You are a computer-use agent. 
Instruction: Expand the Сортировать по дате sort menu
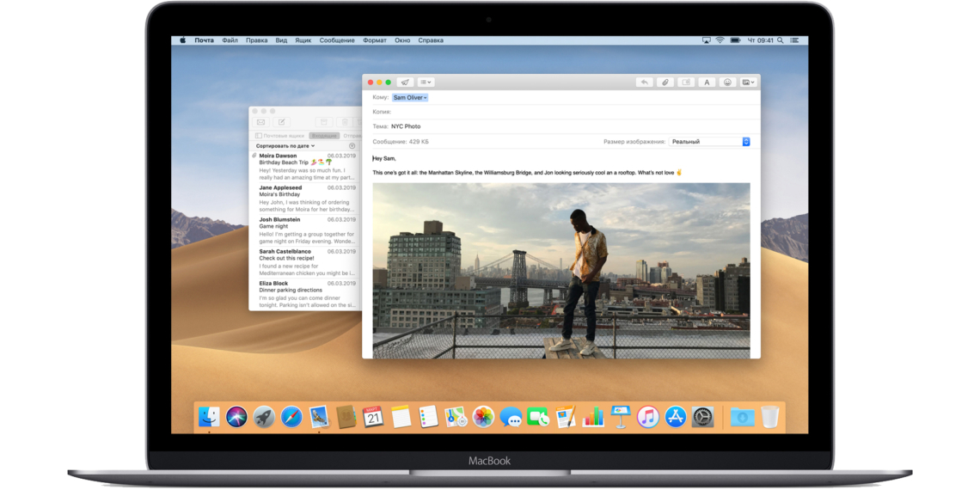[285, 146]
